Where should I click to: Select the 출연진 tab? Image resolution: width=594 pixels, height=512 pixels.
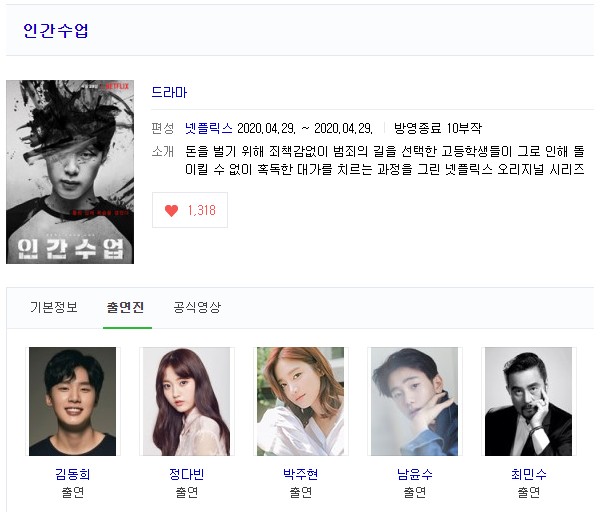coord(125,307)
